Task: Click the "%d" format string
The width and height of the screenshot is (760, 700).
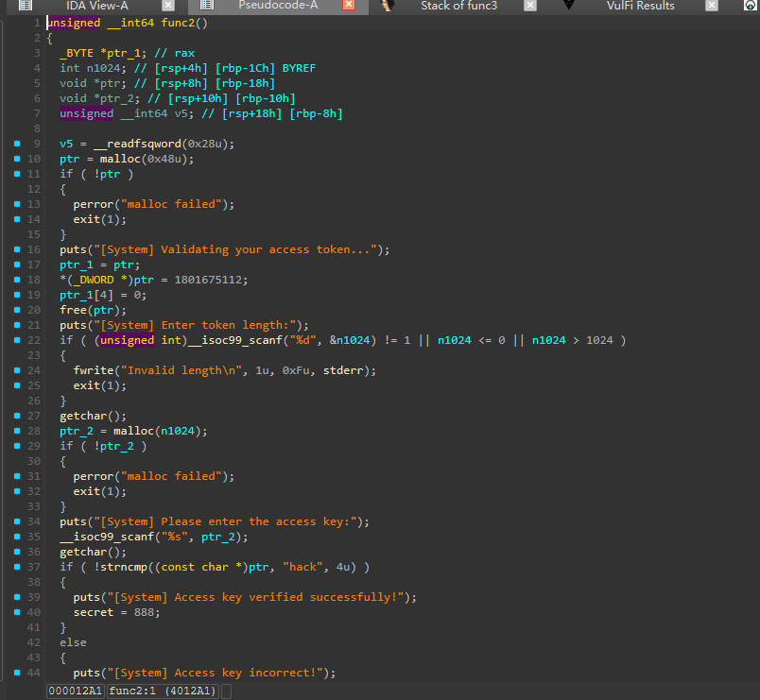Action: click(x=302, y=340)
